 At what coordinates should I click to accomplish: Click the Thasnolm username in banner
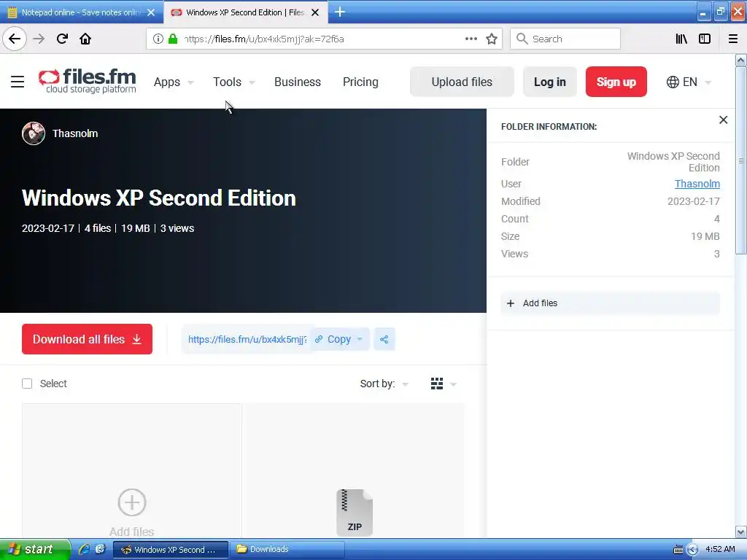75,133
